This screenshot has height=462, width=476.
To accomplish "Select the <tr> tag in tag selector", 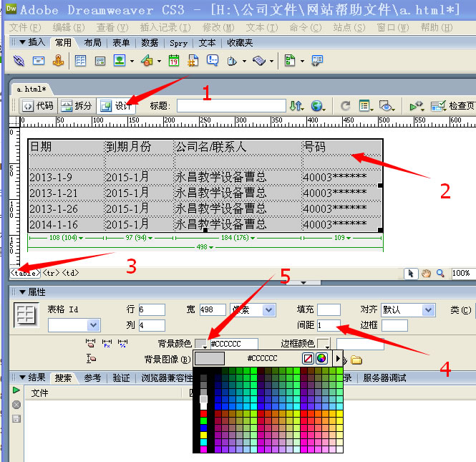I will (x=51, y=273).
